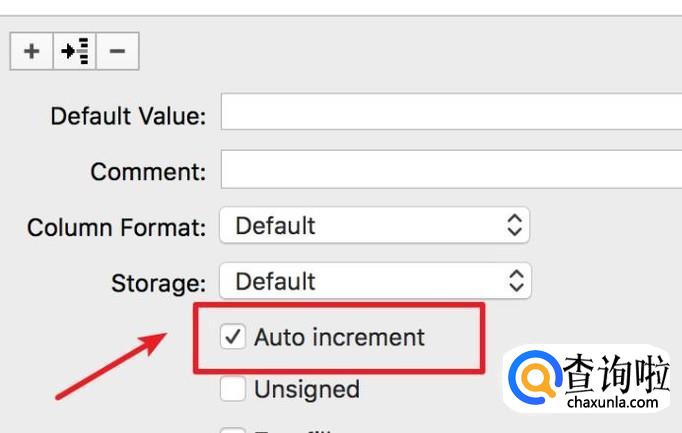Click the Storage dropdown chevron arrows
Viewport: 682px width, 433px height.
tap(514, 281)
